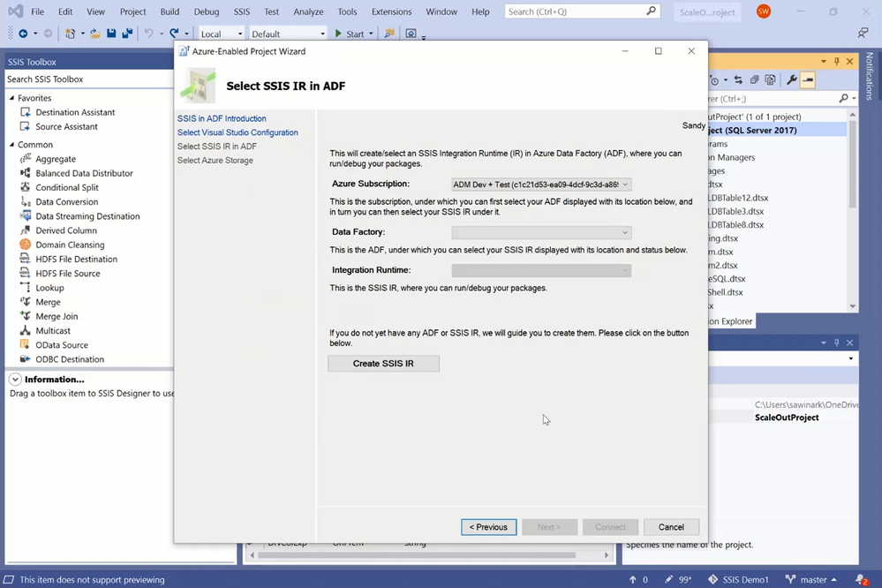Open the Data Factory dropdown
The image size is (882, 588).
(x=541, y=232)
